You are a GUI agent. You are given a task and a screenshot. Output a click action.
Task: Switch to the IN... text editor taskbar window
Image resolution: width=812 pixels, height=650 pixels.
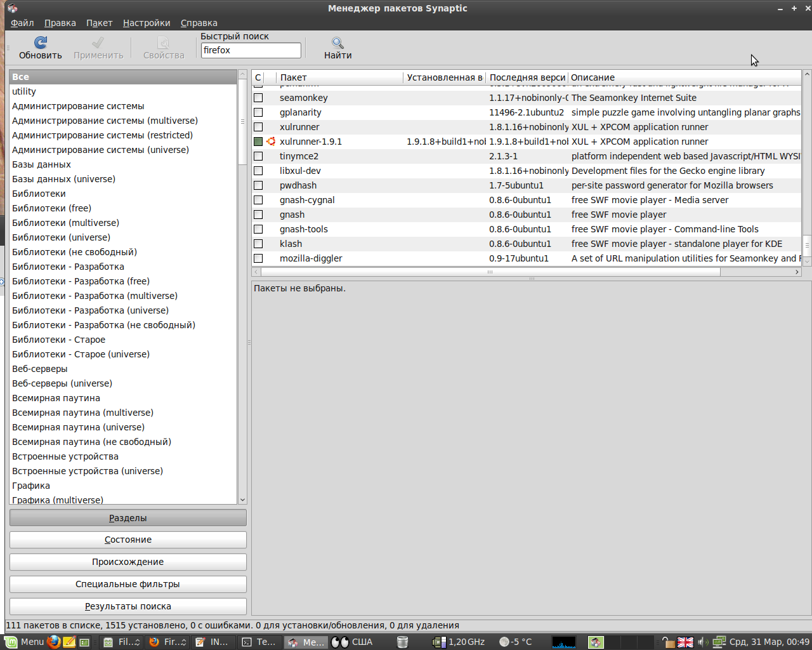point(213,642)
